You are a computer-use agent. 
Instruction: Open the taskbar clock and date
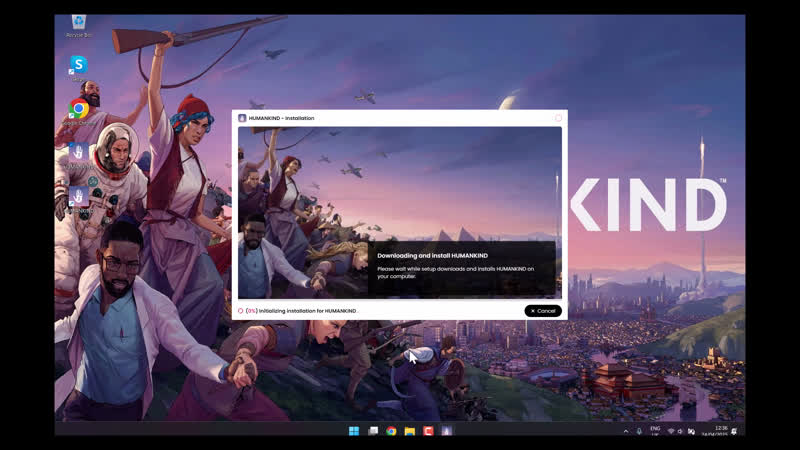point(714,431)
